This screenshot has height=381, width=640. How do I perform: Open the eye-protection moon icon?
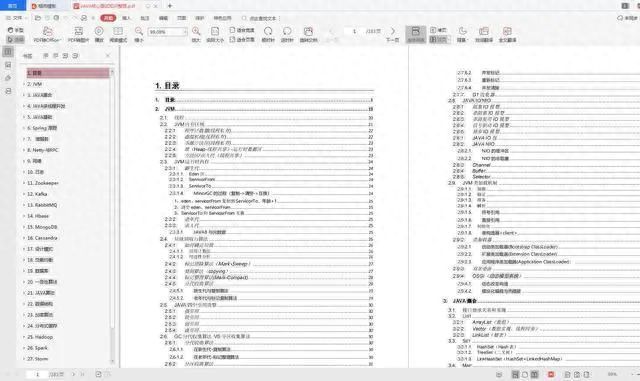tap(462, 31)
